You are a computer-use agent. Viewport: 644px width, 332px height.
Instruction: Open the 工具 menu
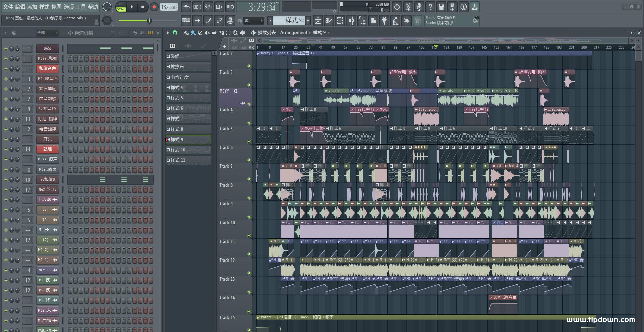tap(81, 7)
